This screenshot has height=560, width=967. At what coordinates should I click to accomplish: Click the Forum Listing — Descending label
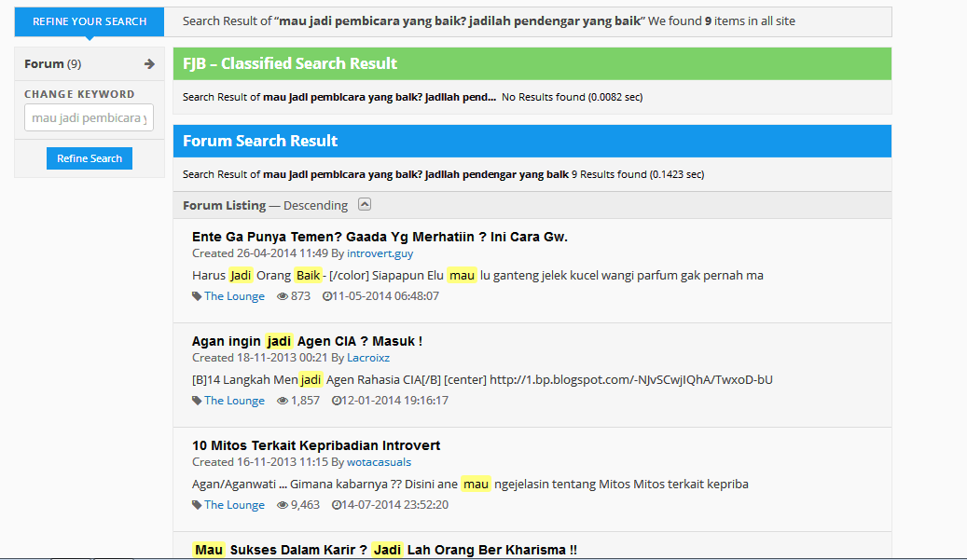265,206
